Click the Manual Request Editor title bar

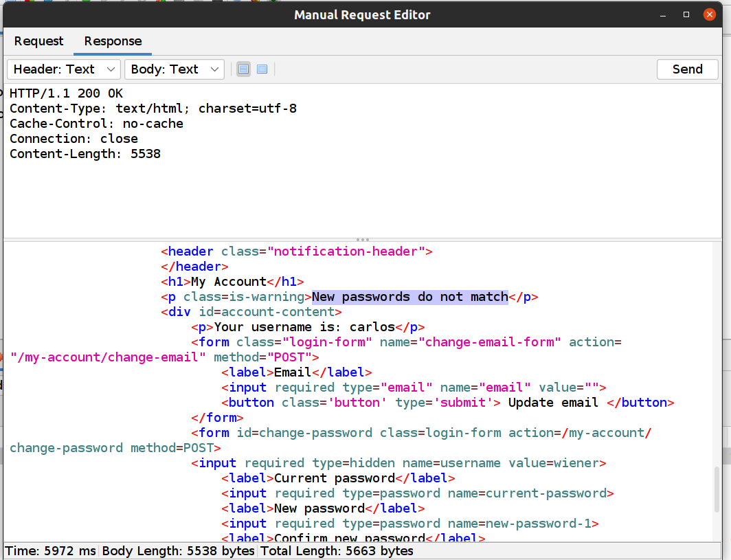click(x=362, y=14)
